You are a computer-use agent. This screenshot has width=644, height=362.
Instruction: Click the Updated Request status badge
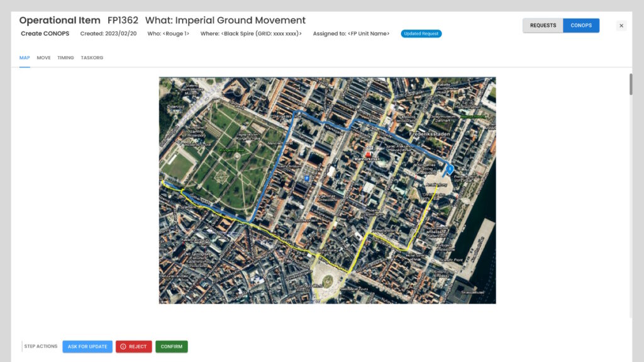(x=421, y=34)
